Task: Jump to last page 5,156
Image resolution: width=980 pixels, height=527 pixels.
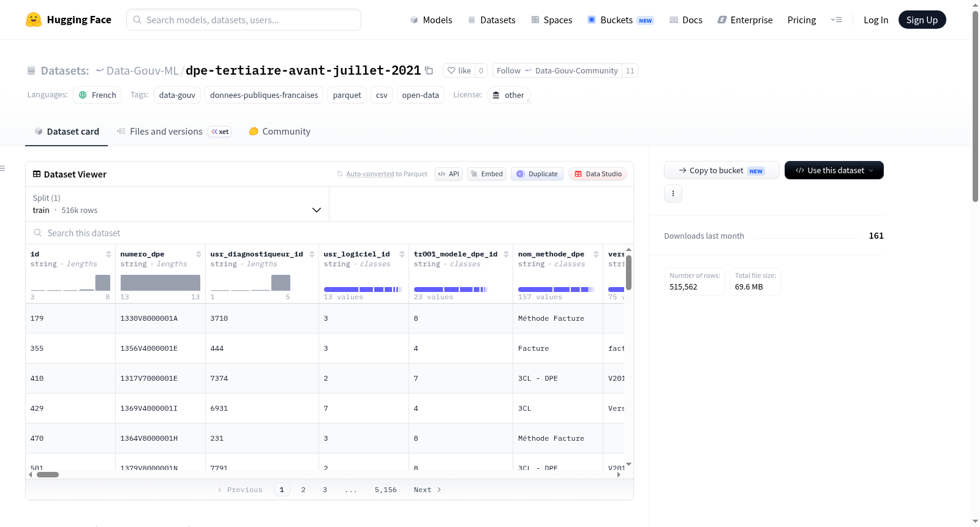Action: pyautogui.click(x=386, y=490)
